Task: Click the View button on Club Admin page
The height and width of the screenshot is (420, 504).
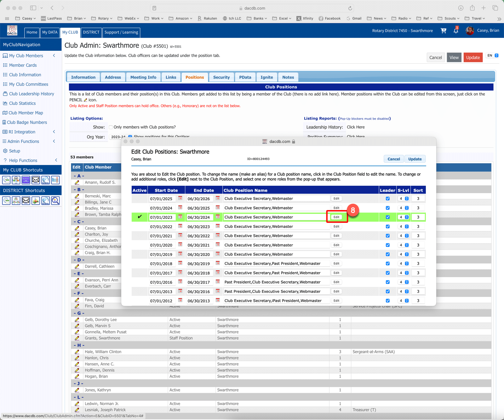Action: coord(454,58)
